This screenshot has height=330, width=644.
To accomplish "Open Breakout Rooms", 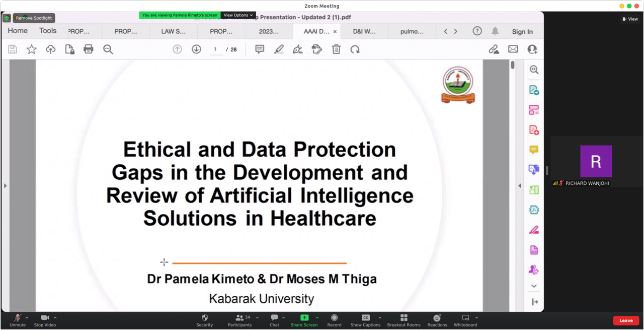I will 404,320.
